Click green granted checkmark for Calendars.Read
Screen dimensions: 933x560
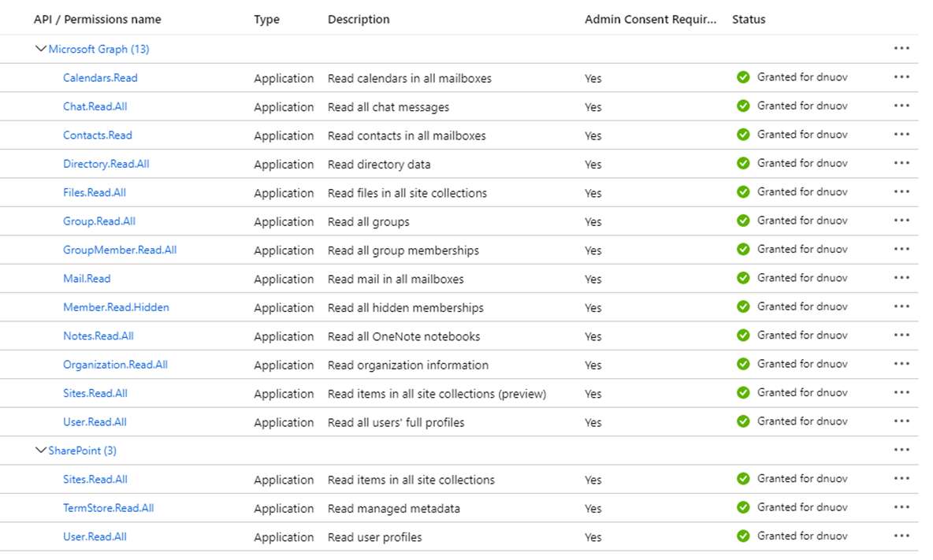tap(743, 77)
